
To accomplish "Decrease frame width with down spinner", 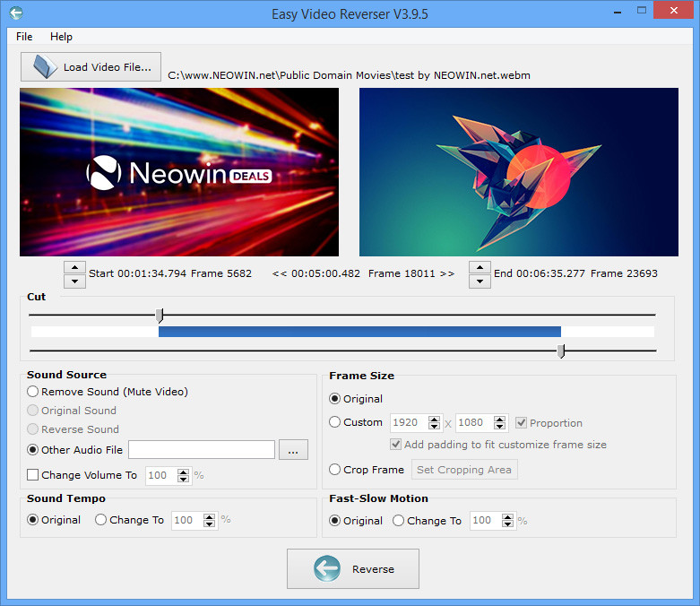I will (434, 427).
